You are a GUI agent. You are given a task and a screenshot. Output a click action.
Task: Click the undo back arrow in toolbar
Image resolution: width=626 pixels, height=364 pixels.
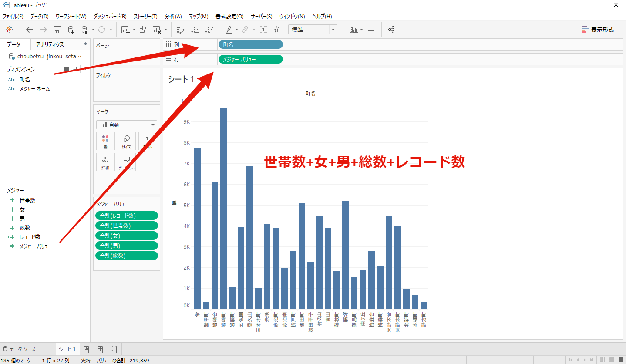pyautogui.click(x=29, y=30)
